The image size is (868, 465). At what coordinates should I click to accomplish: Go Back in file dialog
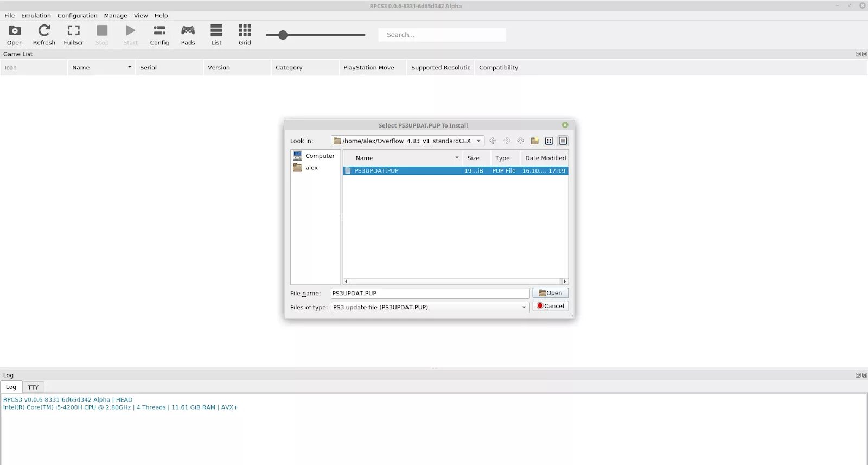point(493,141)
